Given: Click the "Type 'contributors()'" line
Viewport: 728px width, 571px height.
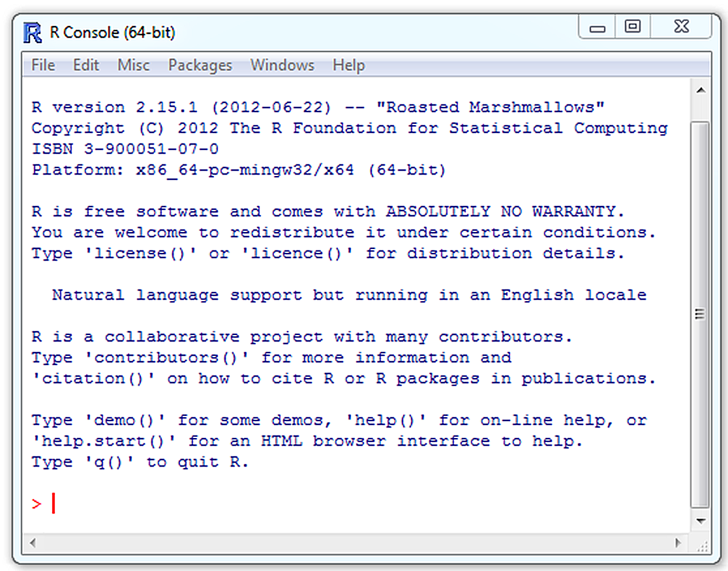Looking at the screenshot, I should pos(271,358).
